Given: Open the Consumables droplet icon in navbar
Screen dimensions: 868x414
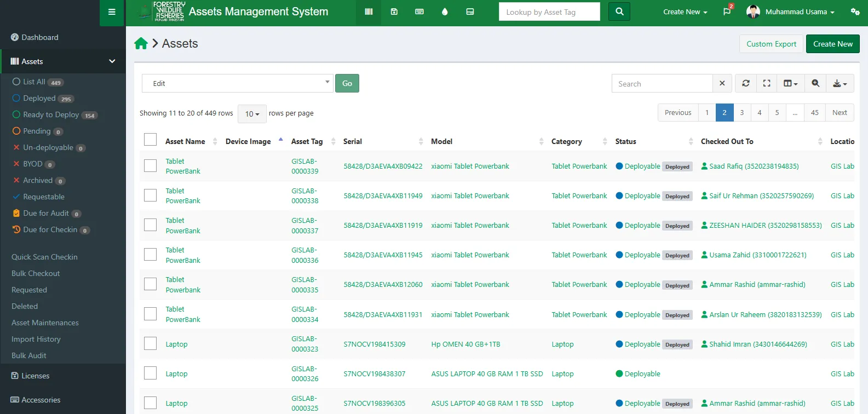Looking at the screenshot, I should [x=445, y=12].
